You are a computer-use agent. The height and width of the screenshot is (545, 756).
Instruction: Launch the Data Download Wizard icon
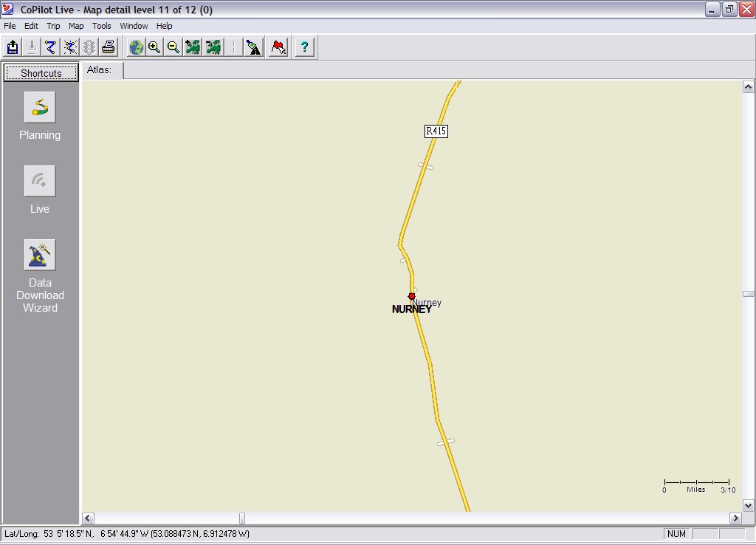tap(40, 255)
